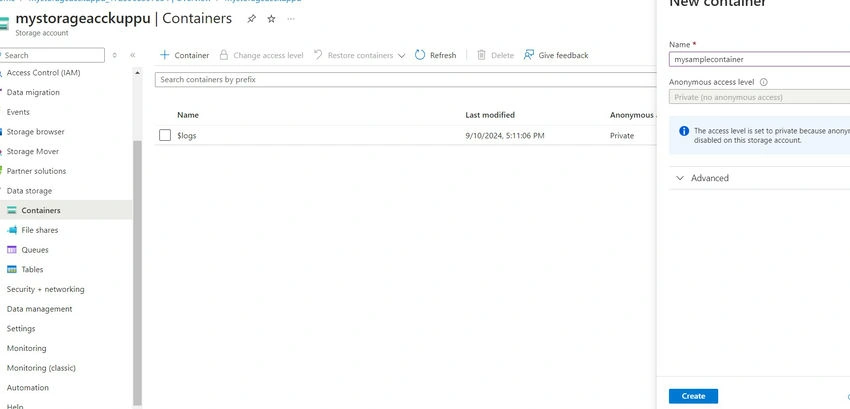Open Anonymous access level dropdown
This screenshot has width=850, height=409.
tap(759, 98)
